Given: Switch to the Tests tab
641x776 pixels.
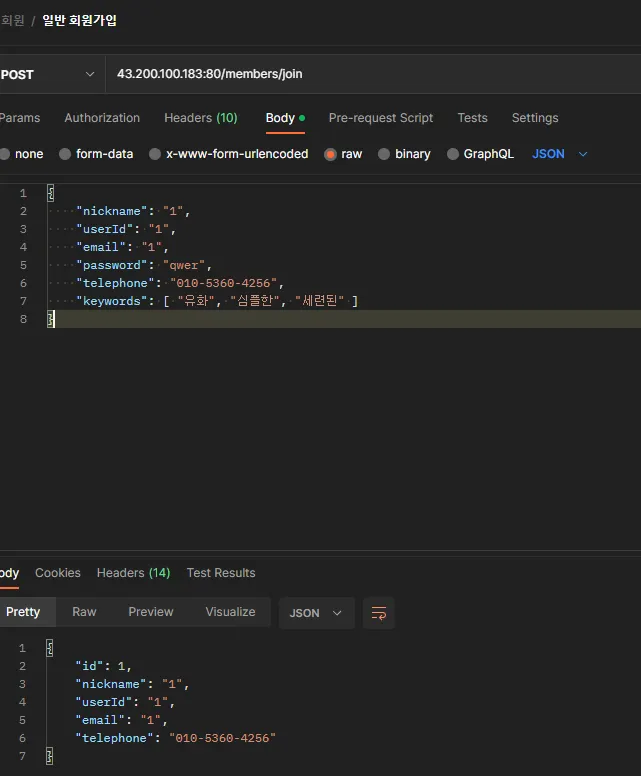Looking at the screenshot, I should [472, 118].
